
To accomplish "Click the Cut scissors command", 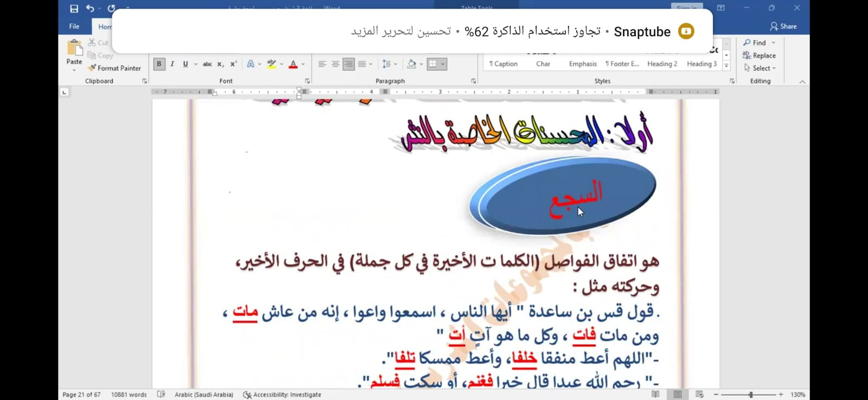I will tap(98, 42).
